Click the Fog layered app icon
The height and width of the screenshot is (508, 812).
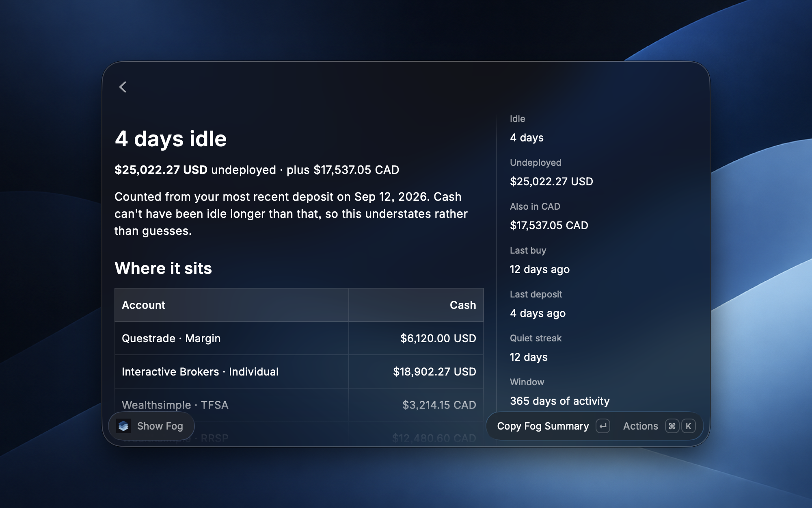[x=123, y=426]
